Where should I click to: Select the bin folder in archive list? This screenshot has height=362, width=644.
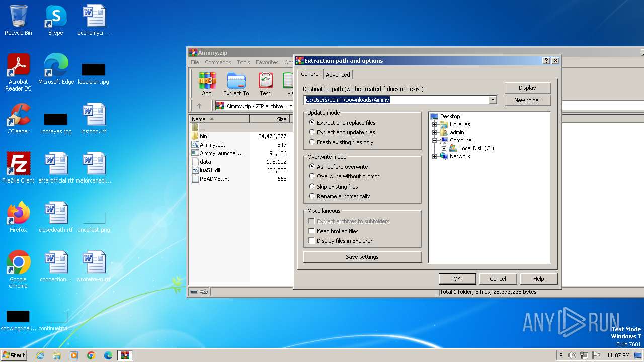pyautogui.click(x=203, y=136)
